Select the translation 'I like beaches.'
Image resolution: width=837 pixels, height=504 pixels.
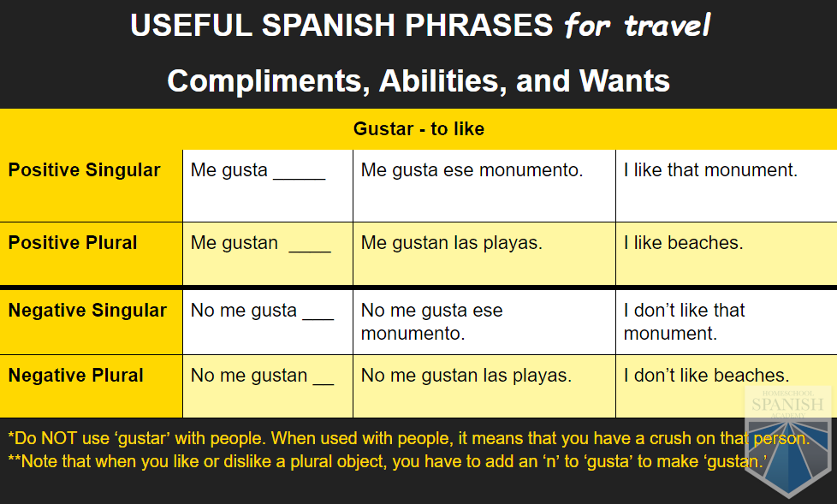click(x=683, y=243)
